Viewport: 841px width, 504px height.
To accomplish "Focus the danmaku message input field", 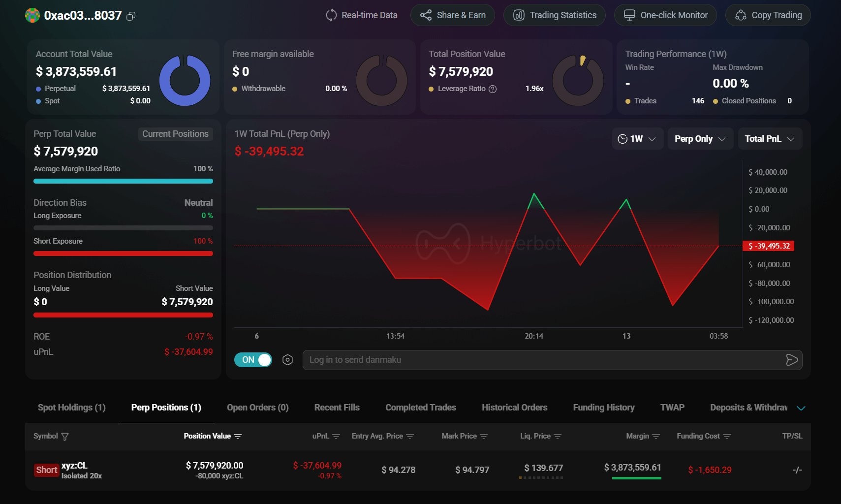I will (541, 360).
